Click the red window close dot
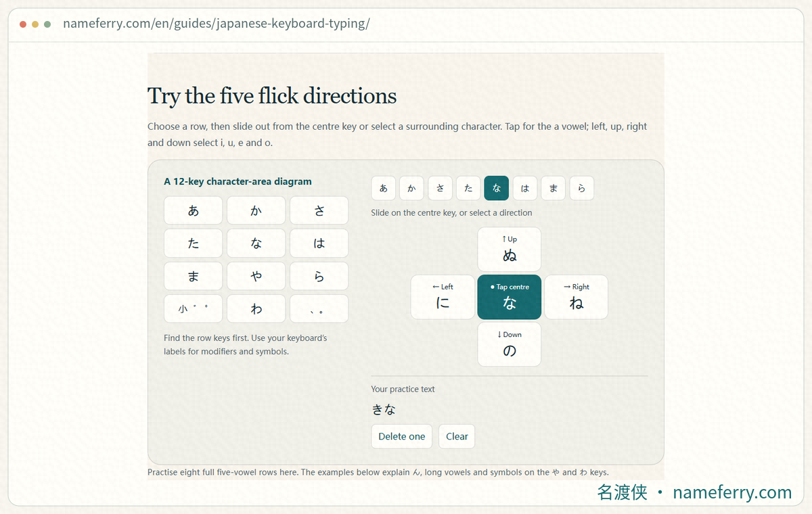Viewport: 812px width, 514px height. click(x=23, y=24)
